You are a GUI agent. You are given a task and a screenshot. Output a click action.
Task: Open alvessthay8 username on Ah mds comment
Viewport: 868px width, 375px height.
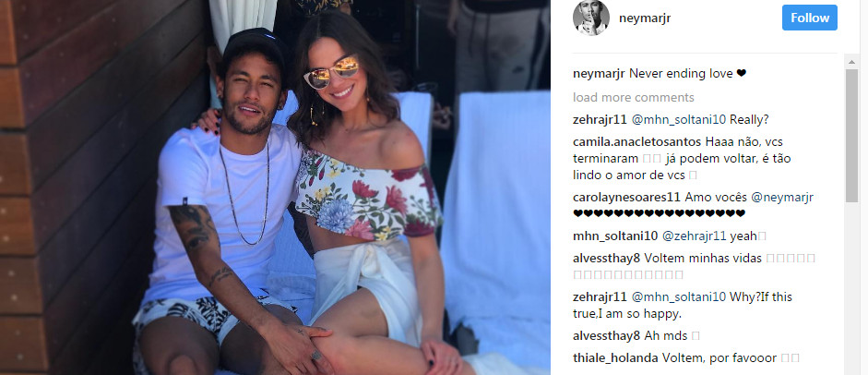[607, 335]
